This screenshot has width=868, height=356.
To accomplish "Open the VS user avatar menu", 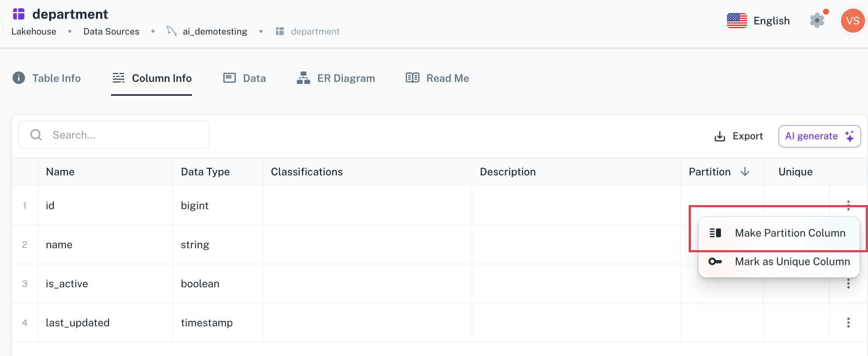I will pos(853,21).
